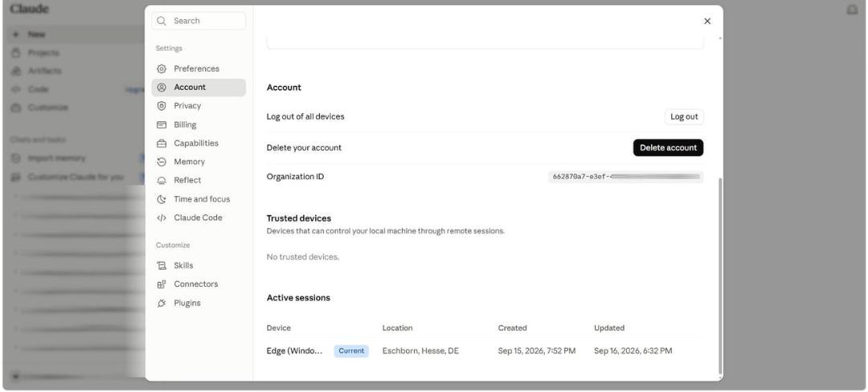
Task: Click the Plugins plug icon
Action: click(x=162, y=304)
